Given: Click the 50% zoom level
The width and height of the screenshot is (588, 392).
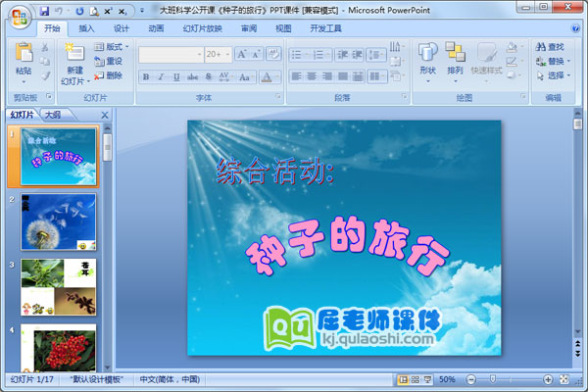Looking at the screenshot, I should point(447,379).
